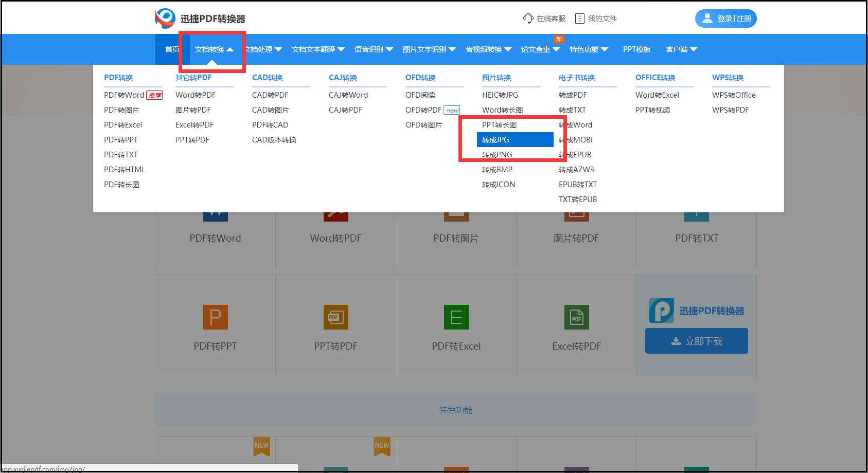Click the 迅捷PDF转换器 logo icon
Screen dimensions: 868x473
pyautogui.click(x=165, y=19)
